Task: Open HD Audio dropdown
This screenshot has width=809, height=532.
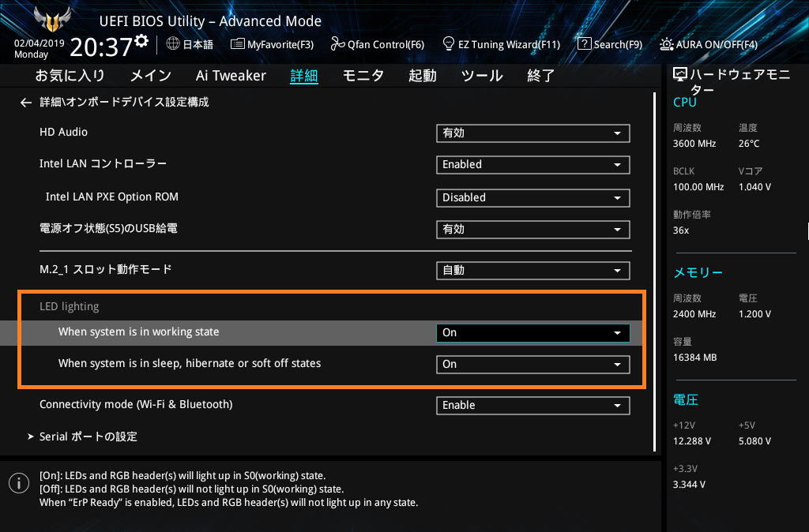Action: pyautogui.click(x=533, y=133)
